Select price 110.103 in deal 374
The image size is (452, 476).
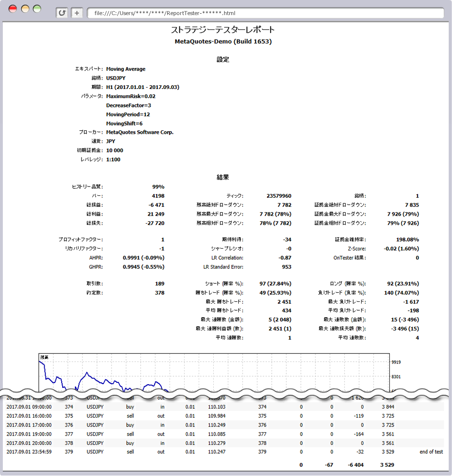pos(217,407)
